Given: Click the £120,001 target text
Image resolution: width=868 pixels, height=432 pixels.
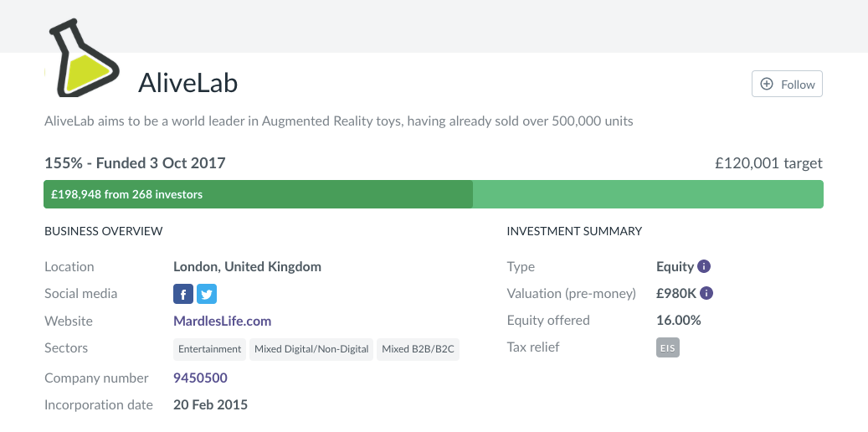Looking at the screenshot, I should coord(768,163).
